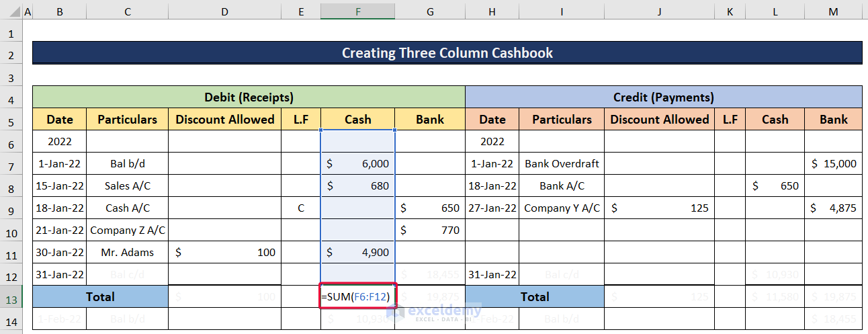This screenshot has height=334, width=868.
Task: Click the $4,900 cash cell
Action: (x=357, y=252)
